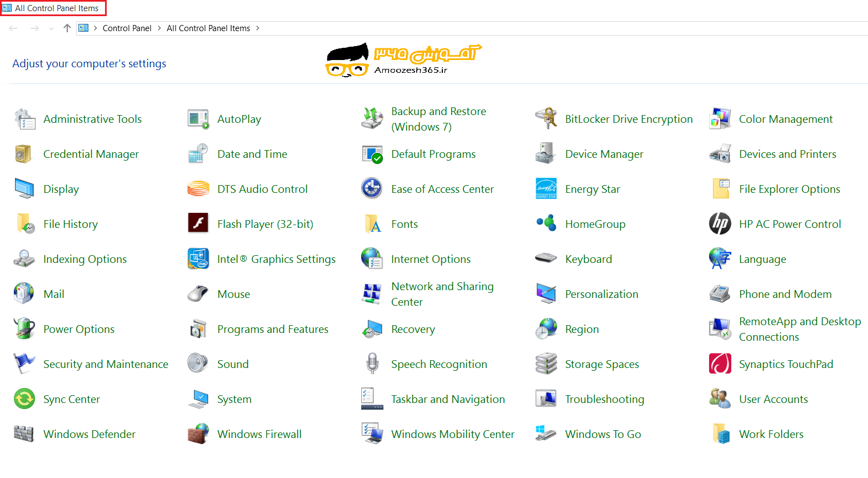The height and width of the screenshot is (478, 868).
Task: Open the Windows Firewall icon
Action: (198, 434)
